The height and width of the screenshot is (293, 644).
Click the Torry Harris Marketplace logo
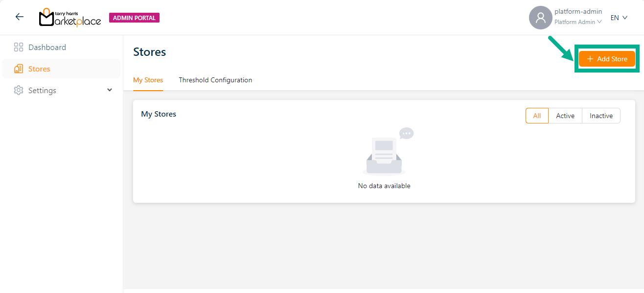click(69, 18)
